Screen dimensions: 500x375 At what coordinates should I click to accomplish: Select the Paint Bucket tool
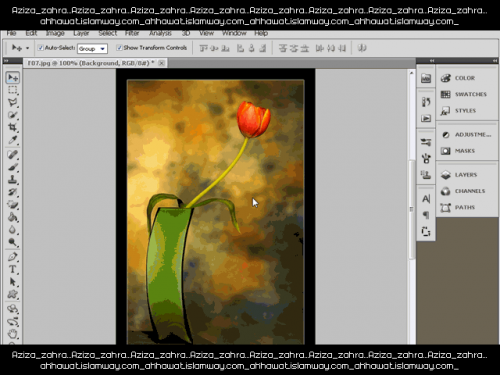coord(13,217)
